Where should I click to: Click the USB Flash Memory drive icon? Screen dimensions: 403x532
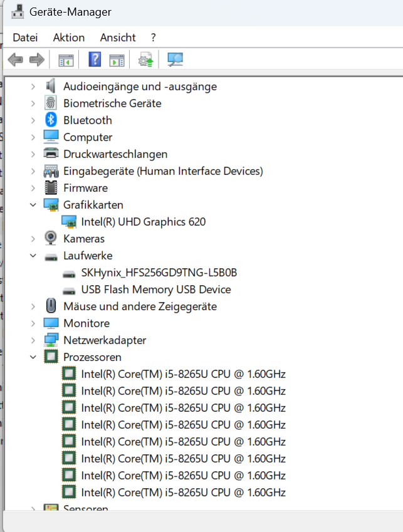coord(69,291)
